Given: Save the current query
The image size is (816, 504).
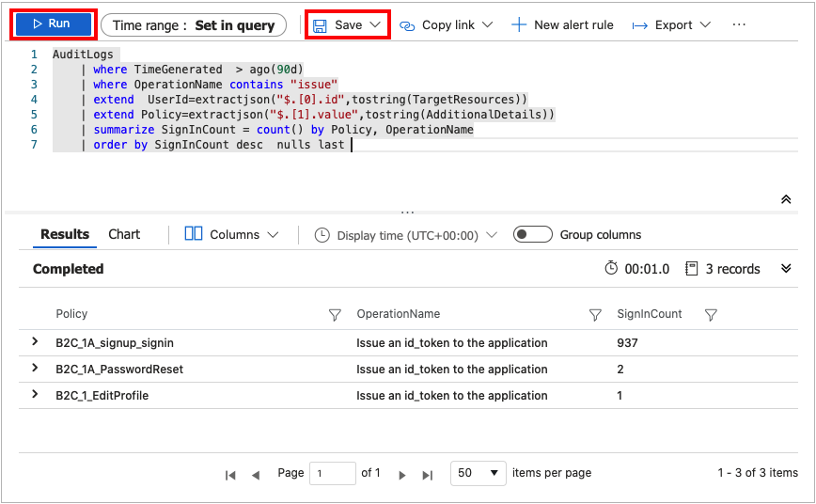Looking at the screenshot, I should tap(348, 25).
